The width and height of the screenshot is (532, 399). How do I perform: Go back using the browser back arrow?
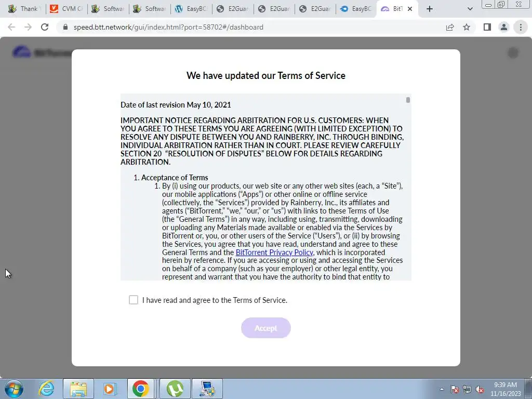coord(11,27)
